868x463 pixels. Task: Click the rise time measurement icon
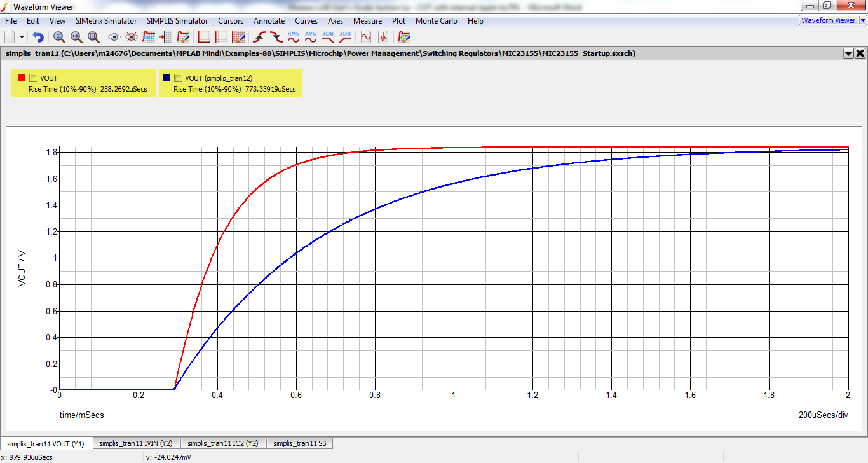pos(259,37)
